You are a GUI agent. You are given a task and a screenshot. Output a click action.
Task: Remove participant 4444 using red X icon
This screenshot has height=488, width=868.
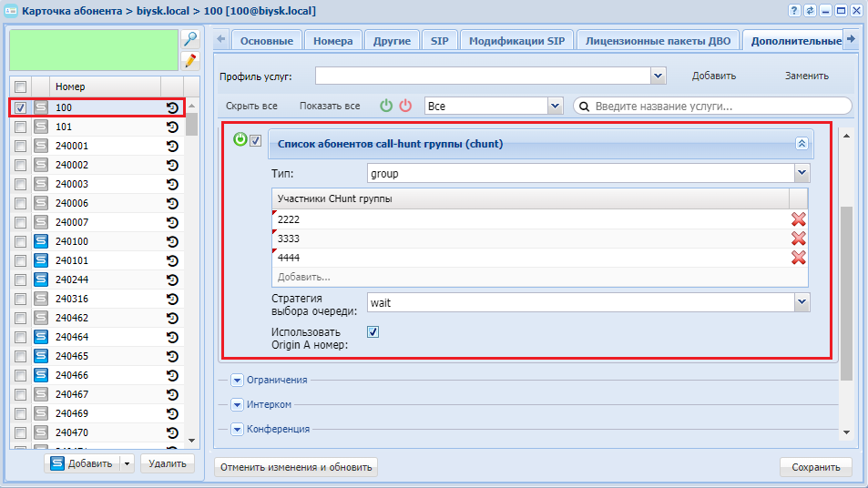798,258
